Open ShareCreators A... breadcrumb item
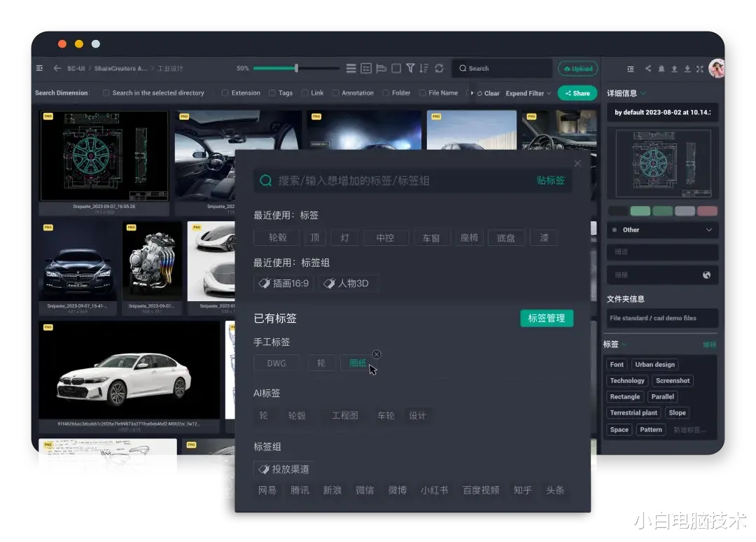 pos(120,69)
